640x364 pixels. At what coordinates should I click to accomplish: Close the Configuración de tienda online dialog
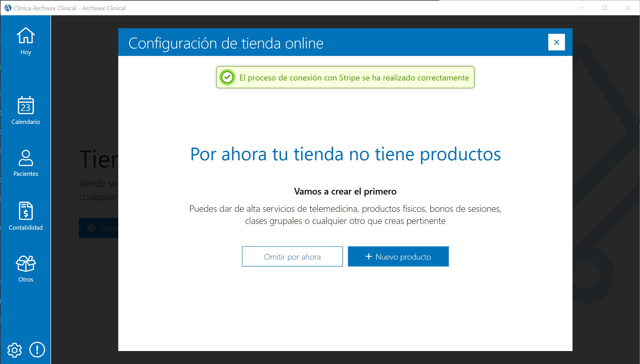pos(556,42)
